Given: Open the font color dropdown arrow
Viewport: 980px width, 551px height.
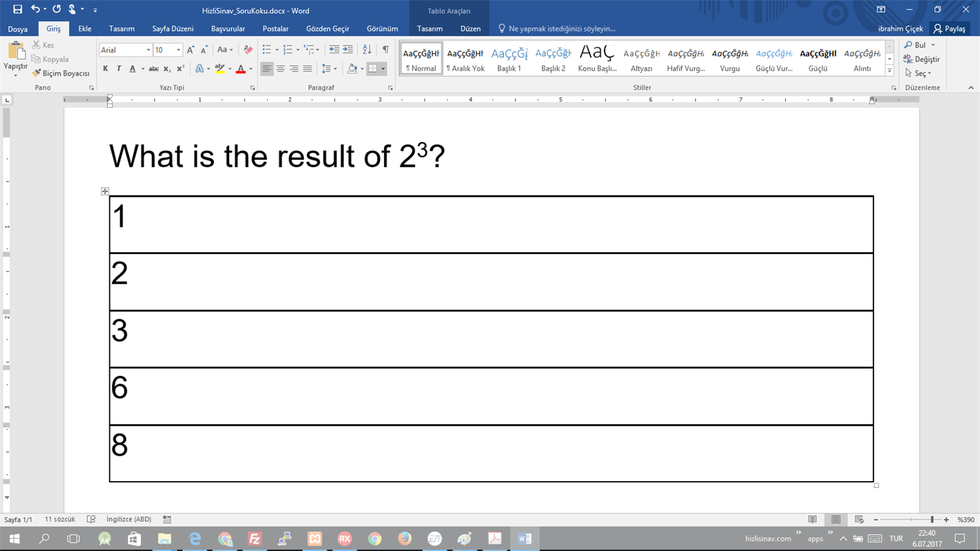Looking at the screenshot, I should point(250,68).
